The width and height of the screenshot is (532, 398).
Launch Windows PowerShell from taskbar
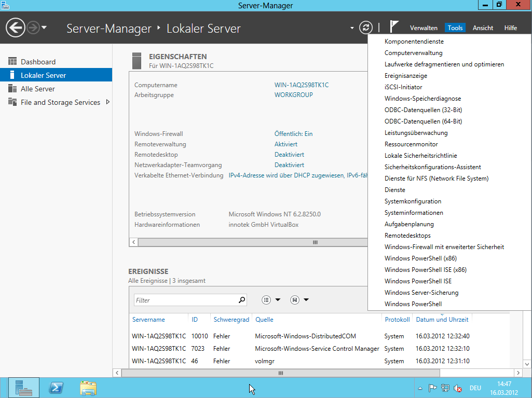point(56,387)
